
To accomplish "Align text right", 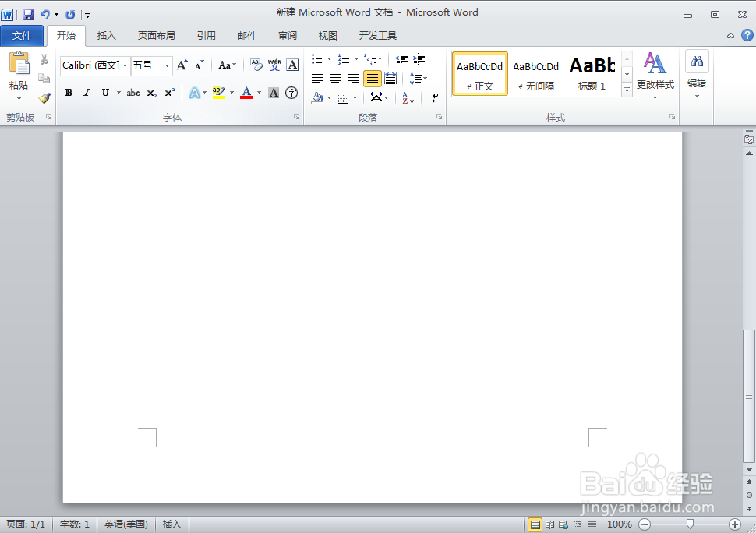I will [x=353, y=78].
